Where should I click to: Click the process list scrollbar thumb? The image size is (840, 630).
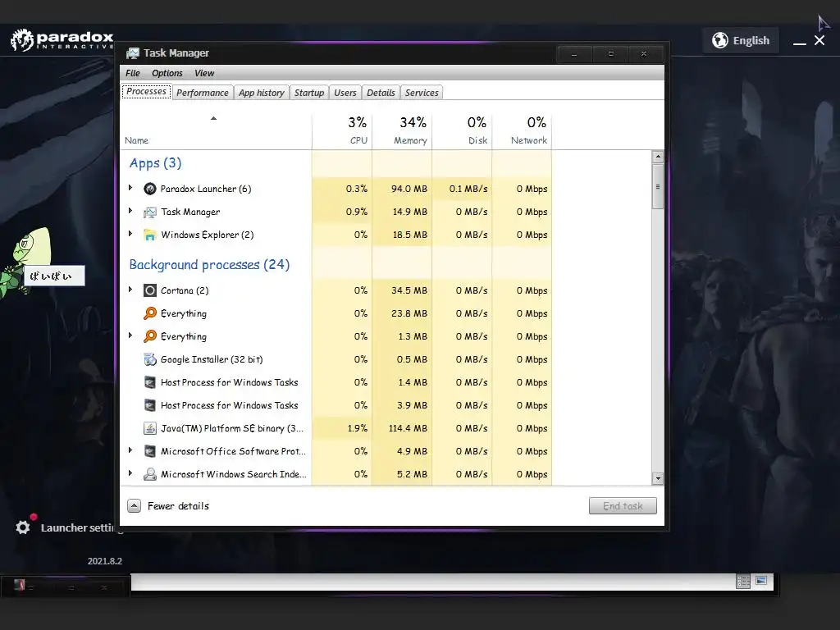[658, 186]
